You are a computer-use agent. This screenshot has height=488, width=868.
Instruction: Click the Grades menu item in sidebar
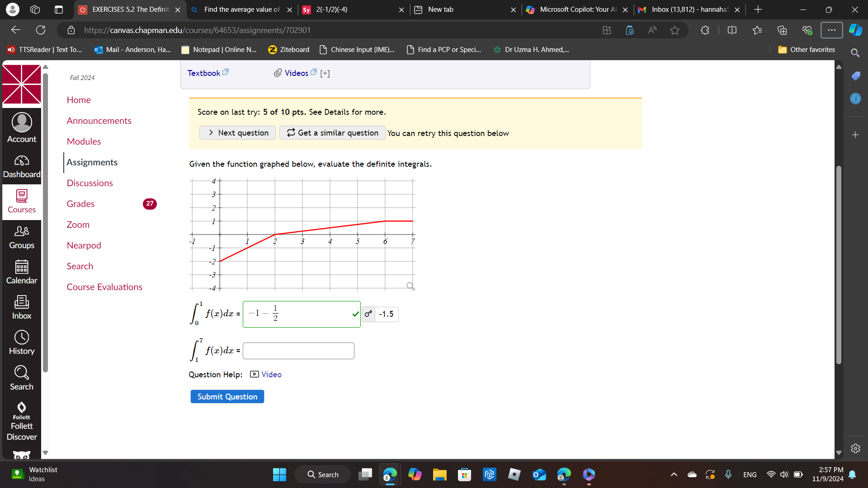[80, 203]
